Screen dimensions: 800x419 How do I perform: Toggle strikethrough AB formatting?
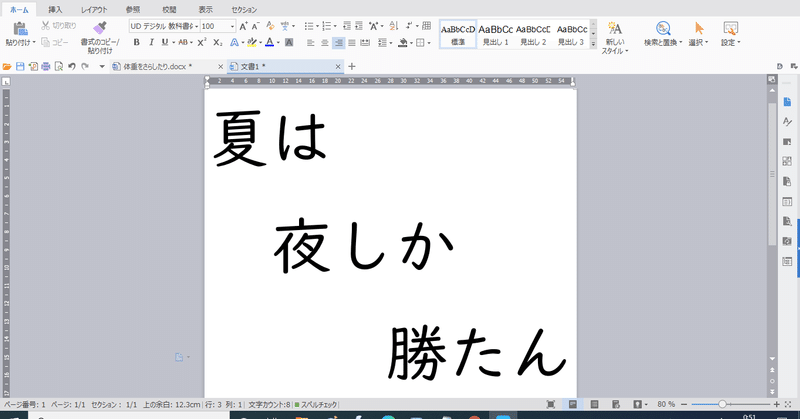183,42
